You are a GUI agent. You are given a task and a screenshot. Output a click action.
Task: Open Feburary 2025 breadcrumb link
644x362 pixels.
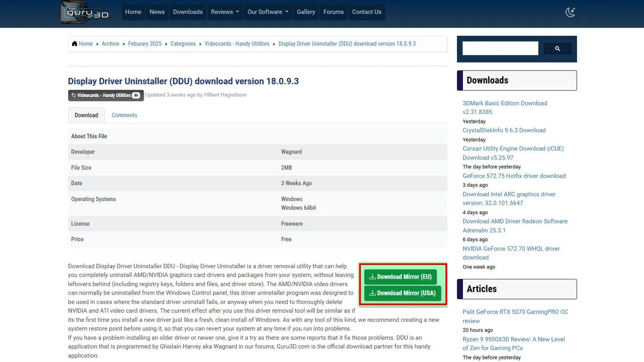[145, 44]
